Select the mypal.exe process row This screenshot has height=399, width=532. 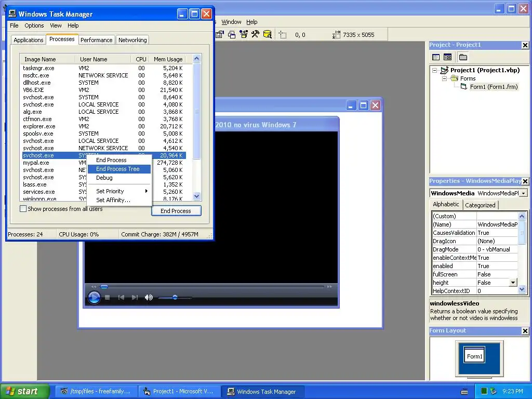pos(103,163)
